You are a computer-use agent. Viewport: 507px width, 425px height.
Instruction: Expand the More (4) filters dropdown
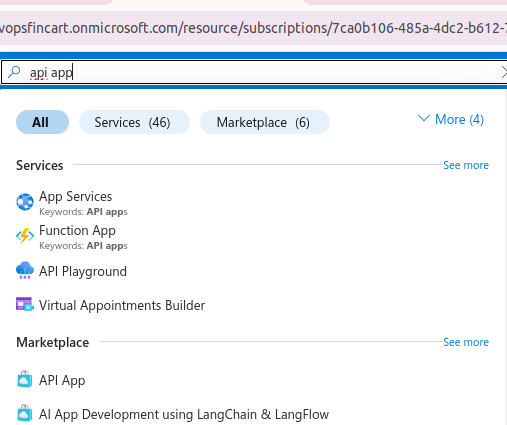tap(451, 119)
